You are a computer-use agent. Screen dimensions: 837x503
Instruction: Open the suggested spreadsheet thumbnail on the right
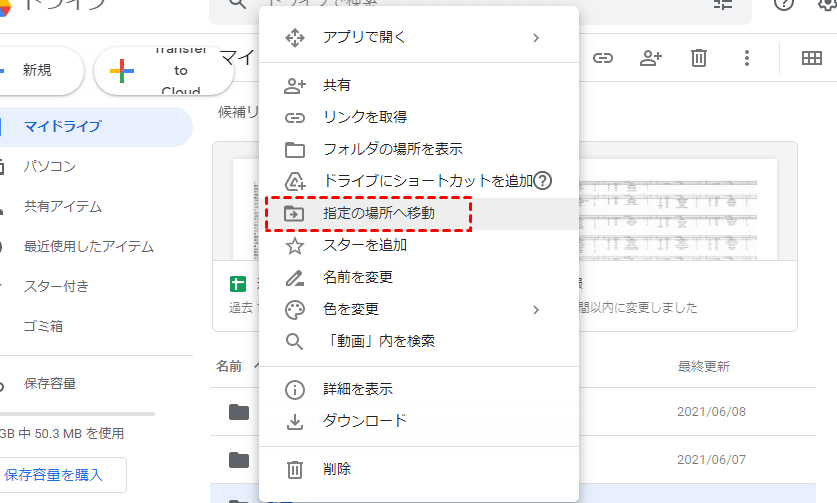678,208
